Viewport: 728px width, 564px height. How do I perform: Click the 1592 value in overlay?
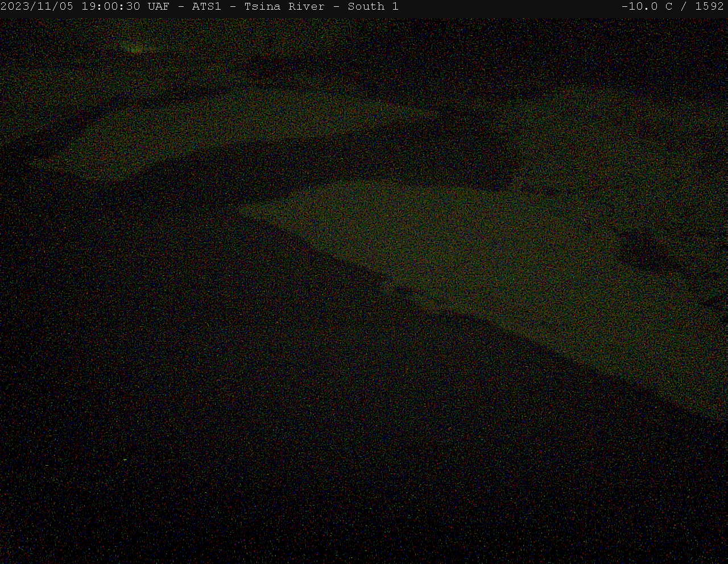[x=709, y=7]
